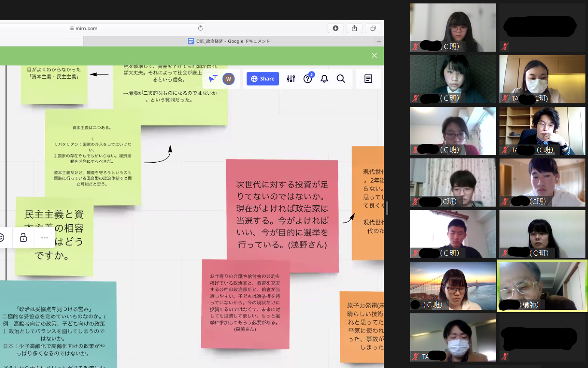
Task: Click the Safari share icon
Action: click(x=354, y=28)
